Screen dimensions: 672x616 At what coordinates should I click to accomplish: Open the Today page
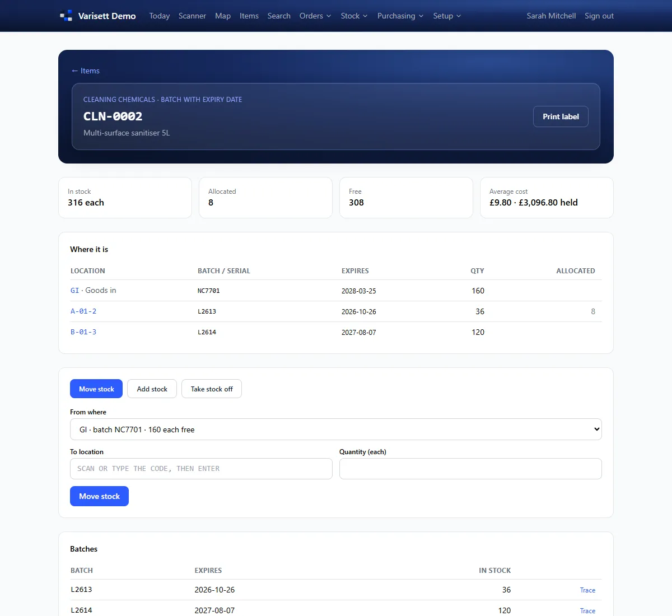coord(160,16)
